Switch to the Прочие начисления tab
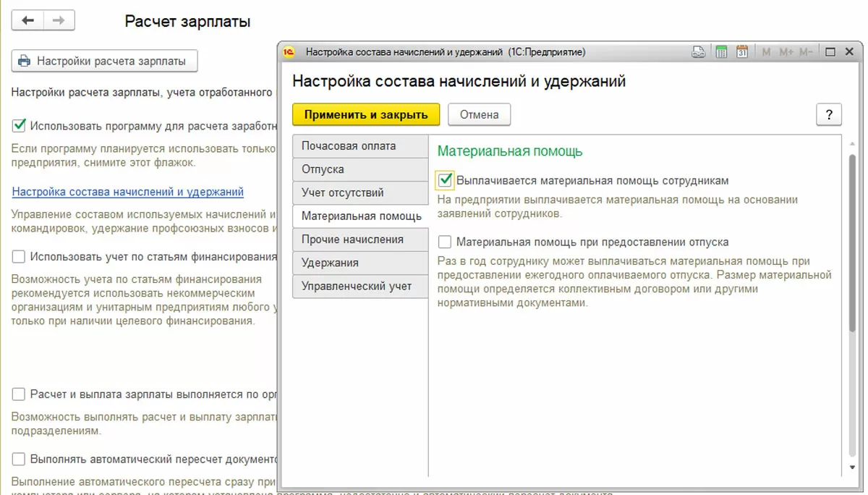The width and height of the screenshot is (868, 495). (x=360, y=240)
